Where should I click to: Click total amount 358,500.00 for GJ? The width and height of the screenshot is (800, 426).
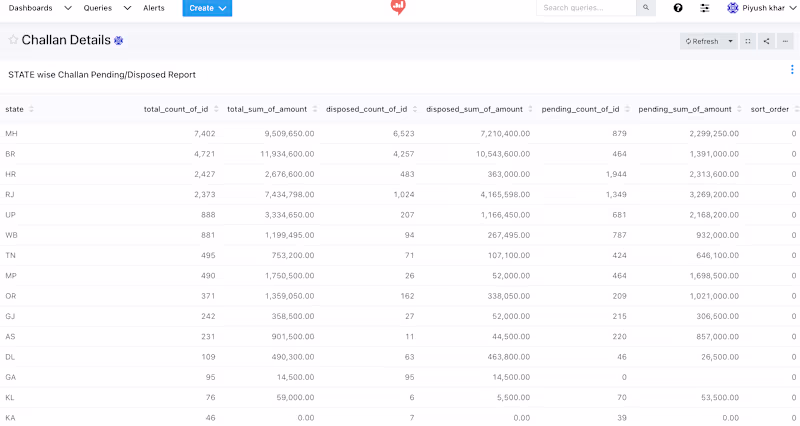point(293,316)
